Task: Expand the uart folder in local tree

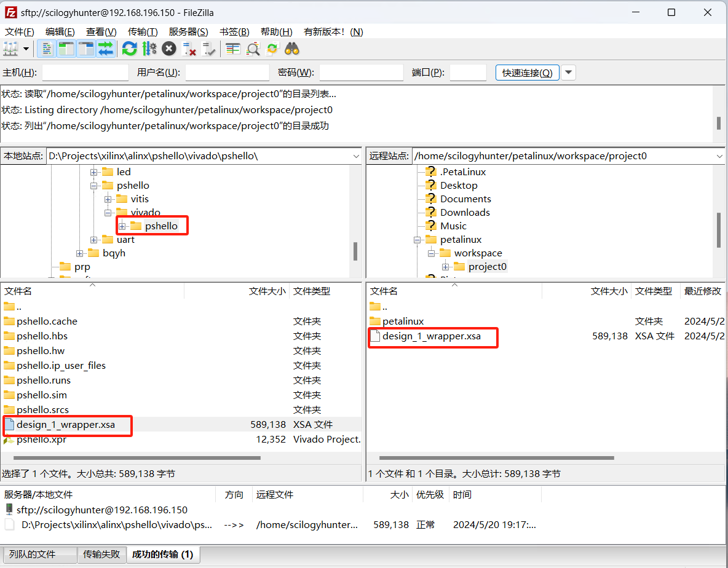Action: 92,239
